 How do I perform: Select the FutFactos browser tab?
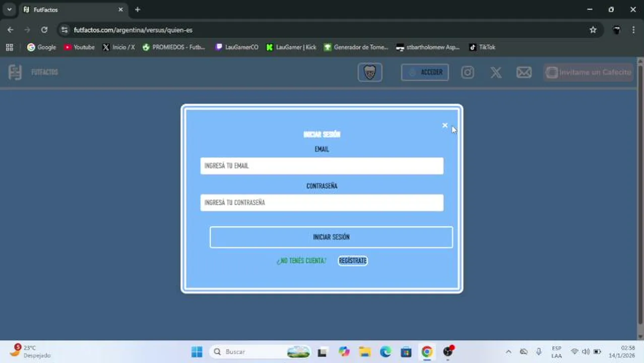73,10
